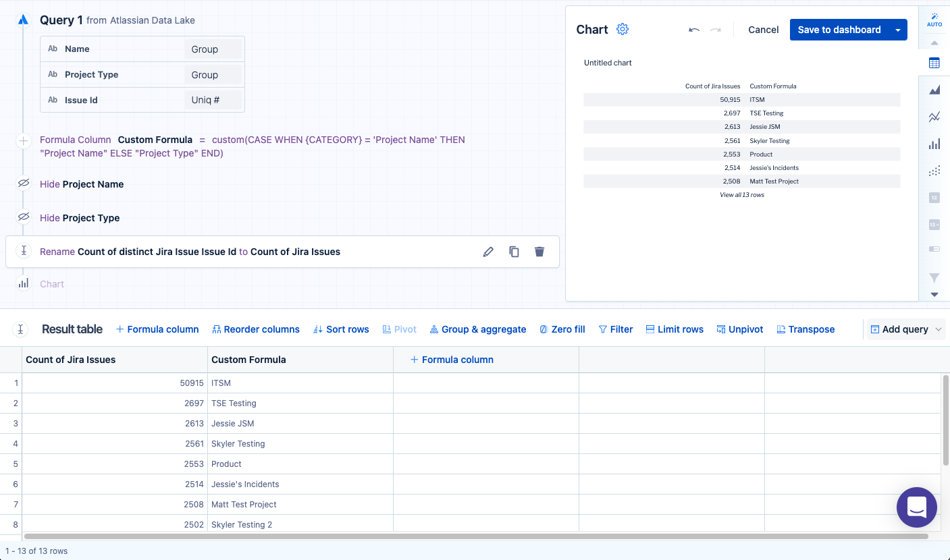Add a Filter step
Viewport: 950px width, 560px height.
point(616,329)
